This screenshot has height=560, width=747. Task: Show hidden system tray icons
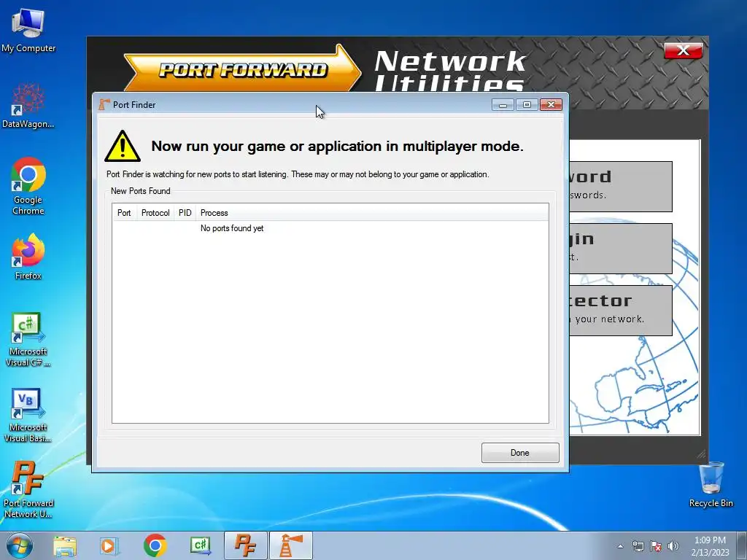(x=620, y=546)
